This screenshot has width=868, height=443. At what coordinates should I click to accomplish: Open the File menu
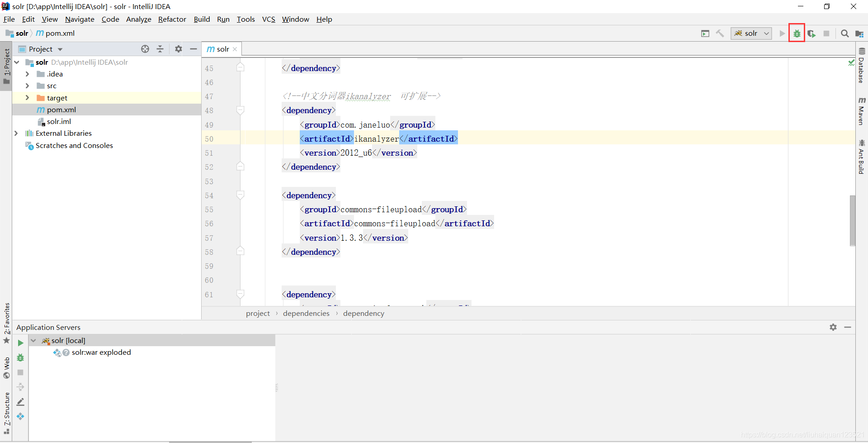tap(9, 19)
